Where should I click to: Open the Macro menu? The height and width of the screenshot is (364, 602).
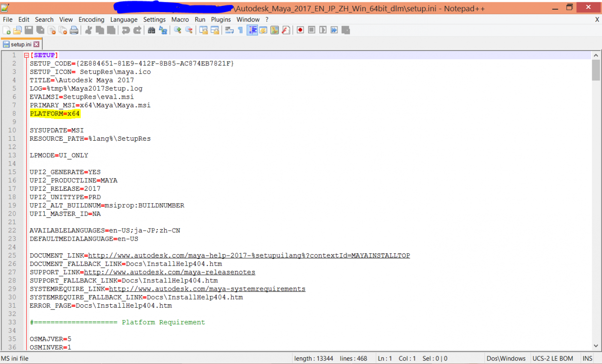[180, 19]
